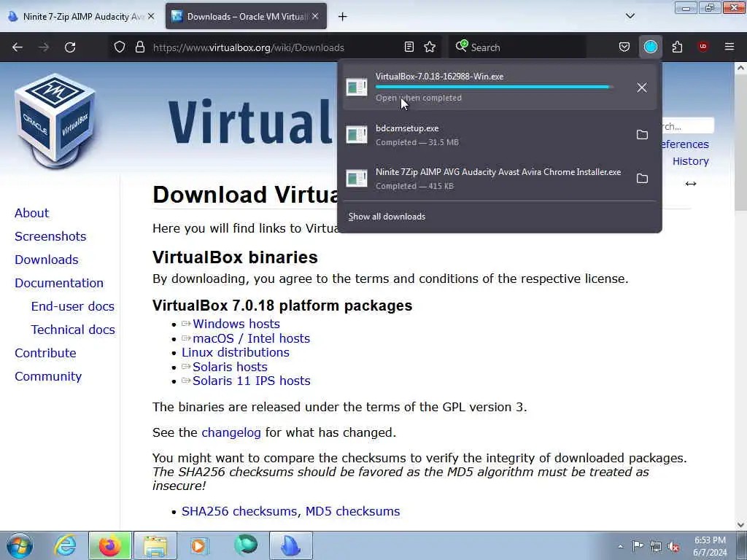Reload the VirtualBox downloads page

(70, 47)
